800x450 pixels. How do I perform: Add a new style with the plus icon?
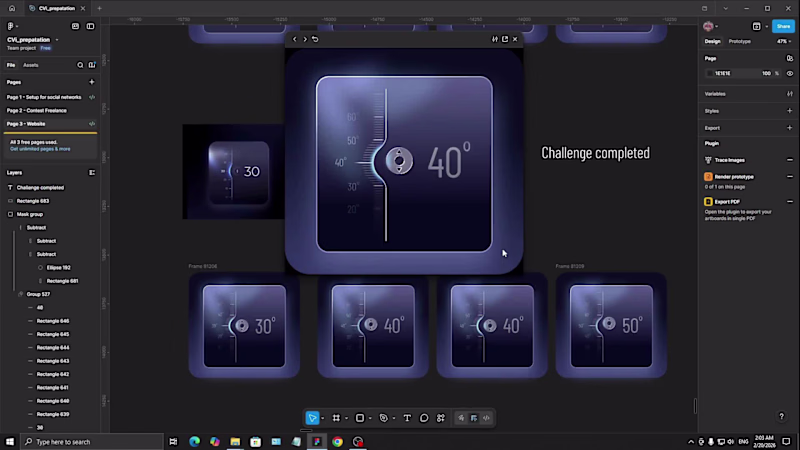(790, 111)
